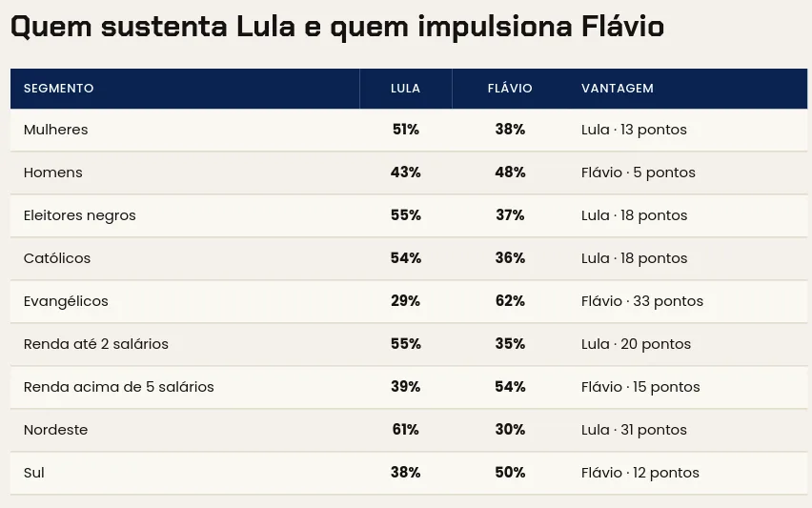
Task: Select the Mulheres row label
Action: click(56, 130)
